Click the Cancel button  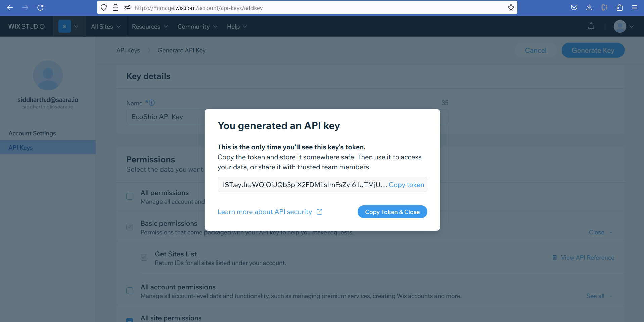pyautogui.click(x=536, y=50)
